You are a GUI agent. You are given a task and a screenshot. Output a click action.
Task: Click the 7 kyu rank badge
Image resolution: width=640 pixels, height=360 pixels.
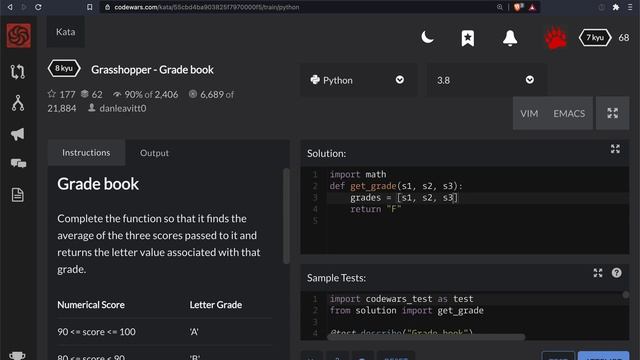tap(595, 38)
